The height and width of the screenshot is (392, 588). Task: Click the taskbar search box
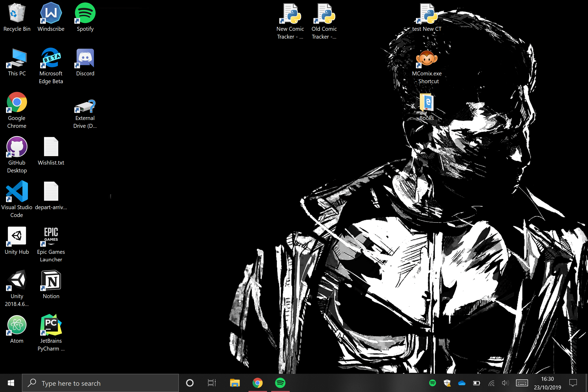point(100,383)
